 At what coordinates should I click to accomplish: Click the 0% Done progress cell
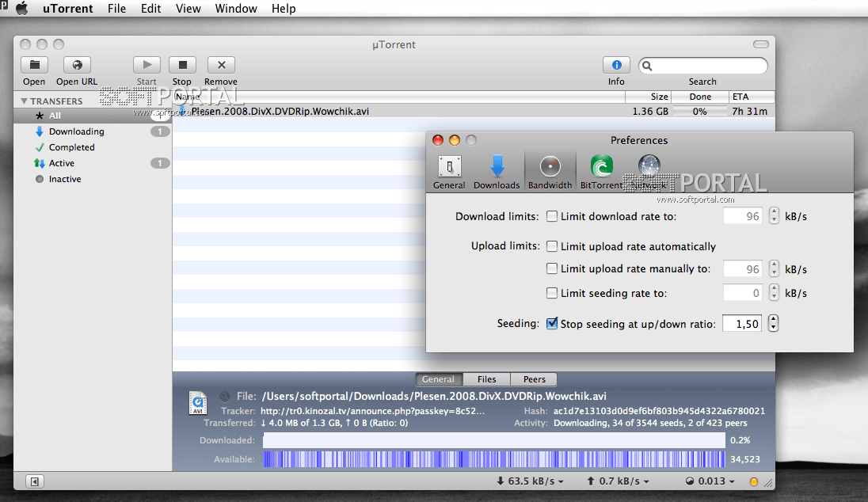click(700, 112)
